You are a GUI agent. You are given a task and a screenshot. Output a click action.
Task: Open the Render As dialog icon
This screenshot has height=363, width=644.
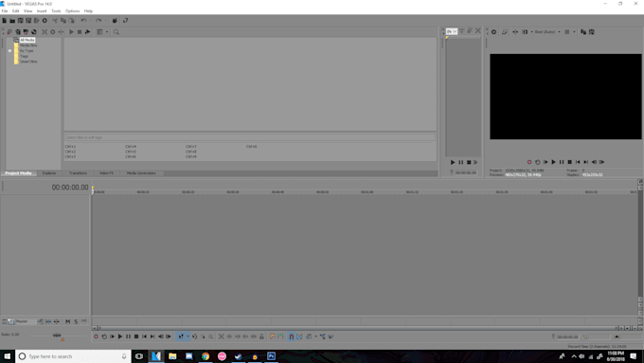point(37,21)
